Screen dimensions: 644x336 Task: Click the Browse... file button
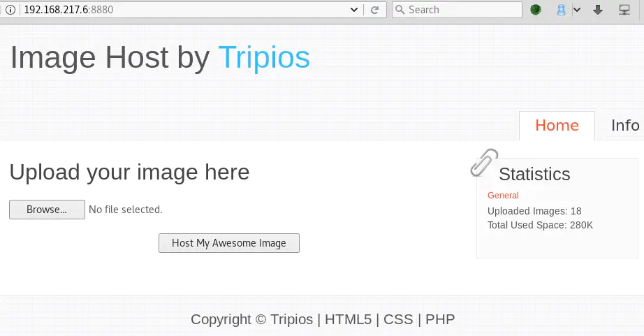(x=47, y=210)
